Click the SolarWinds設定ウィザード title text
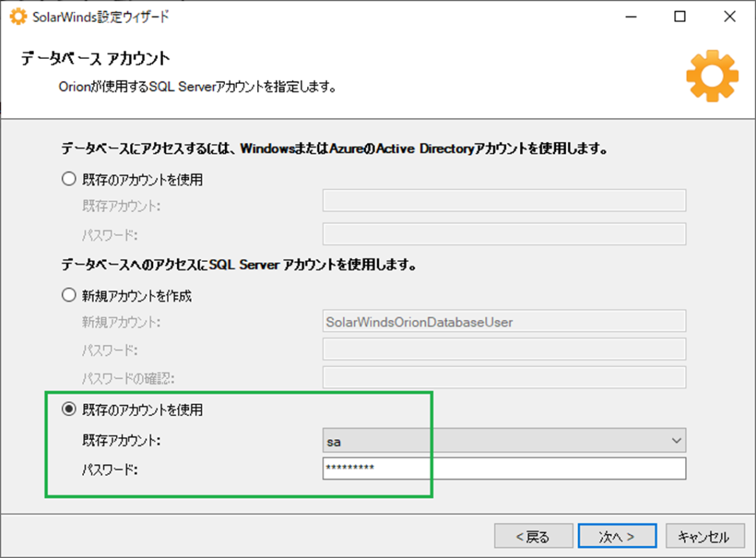The height and width of the screenshot is (558, 756). tap(100, 17)
